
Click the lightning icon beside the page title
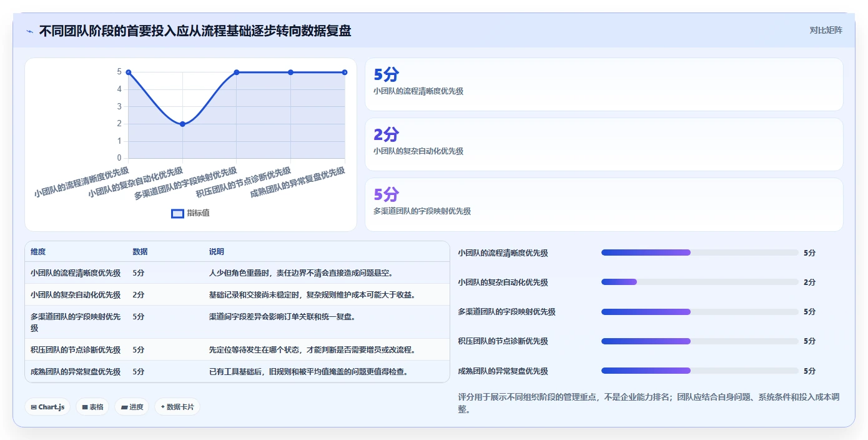[29, 31]
